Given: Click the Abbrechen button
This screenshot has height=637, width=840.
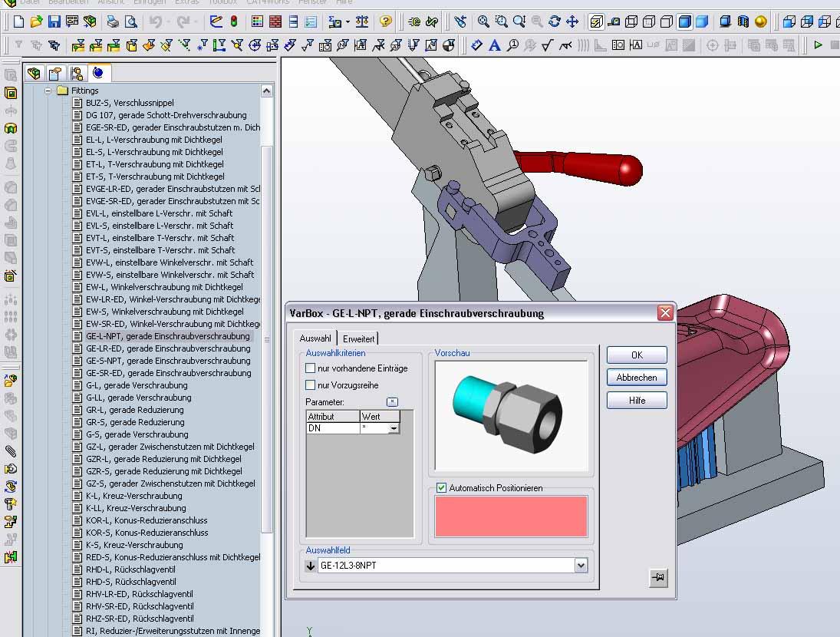Looking at the screenshot, I should point(637,378).
